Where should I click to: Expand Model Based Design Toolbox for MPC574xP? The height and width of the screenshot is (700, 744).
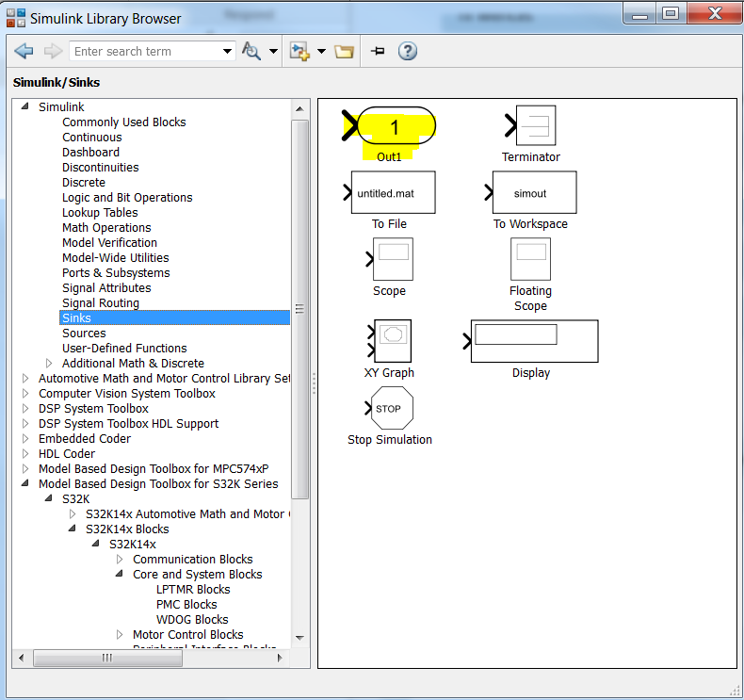(x=25, y=469)
